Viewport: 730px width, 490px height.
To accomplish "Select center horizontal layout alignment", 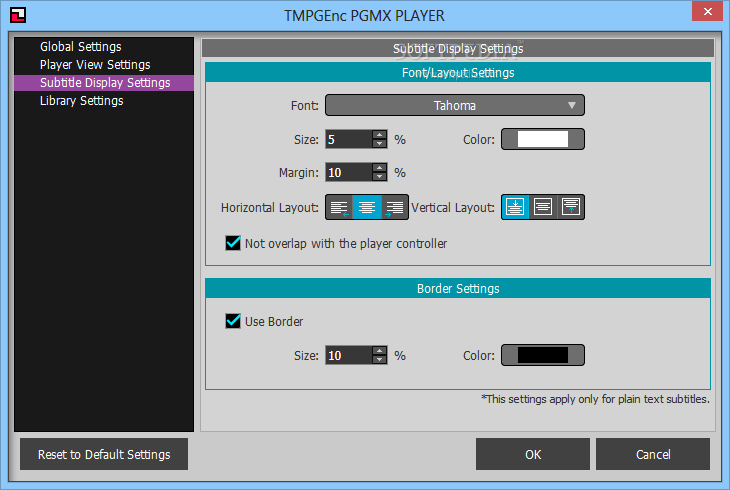I will (367, 207).
